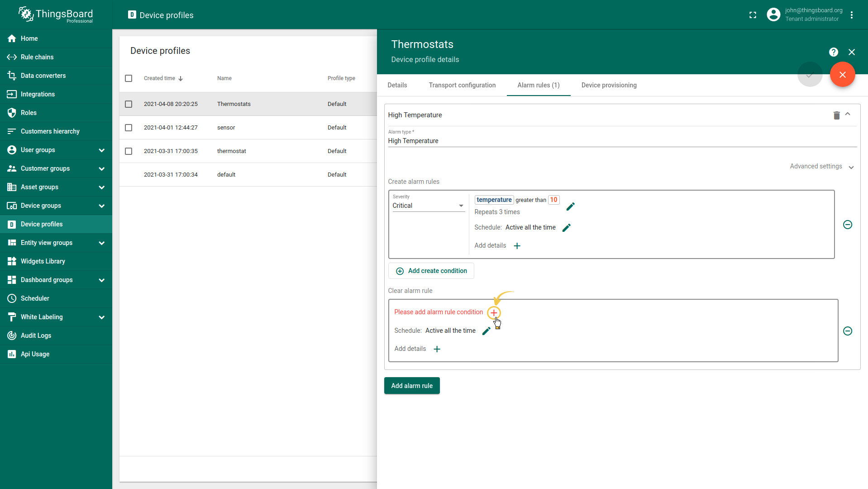Click the Profile type column header
The height and width of the screenshot is (489, 868).
[341, 78]
